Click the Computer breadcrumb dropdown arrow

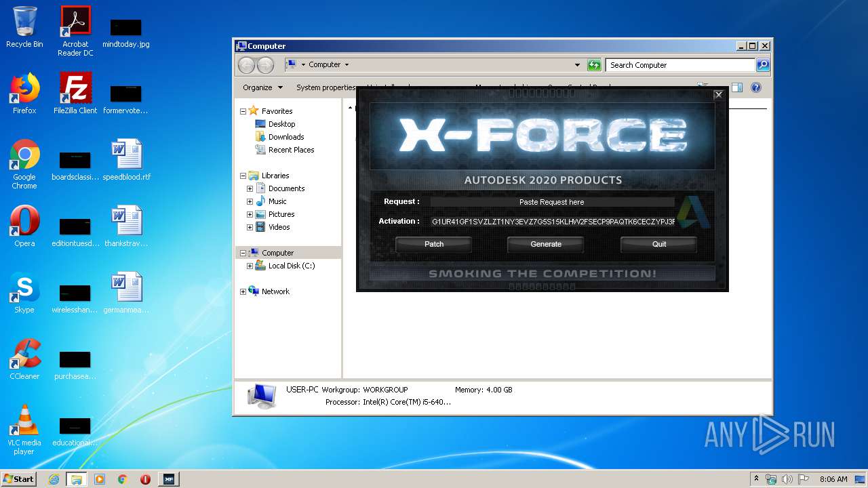[x=347, y=65]
